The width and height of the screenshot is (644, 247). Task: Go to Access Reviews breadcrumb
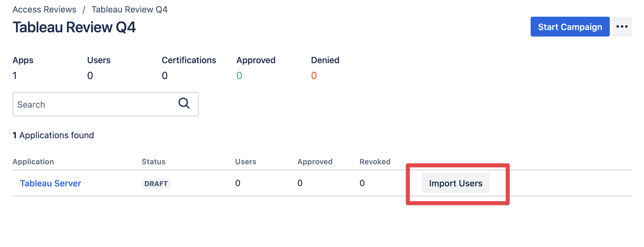[x=44, y=9]
